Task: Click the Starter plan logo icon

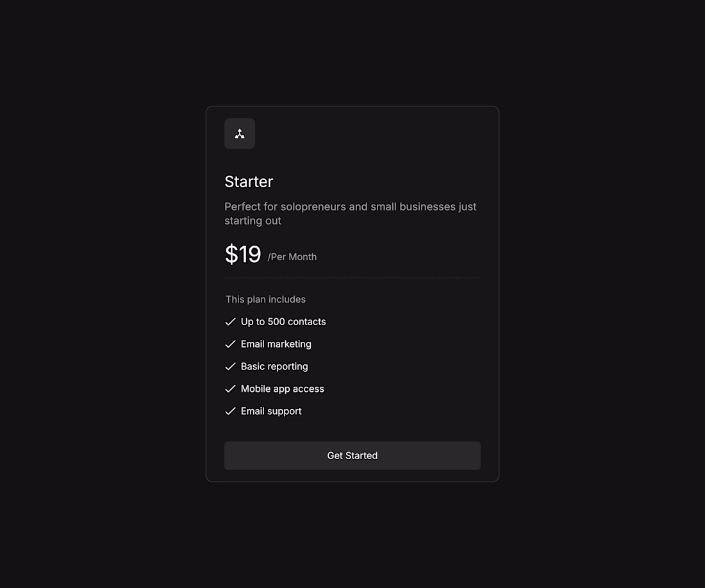Action: (240, 133)
